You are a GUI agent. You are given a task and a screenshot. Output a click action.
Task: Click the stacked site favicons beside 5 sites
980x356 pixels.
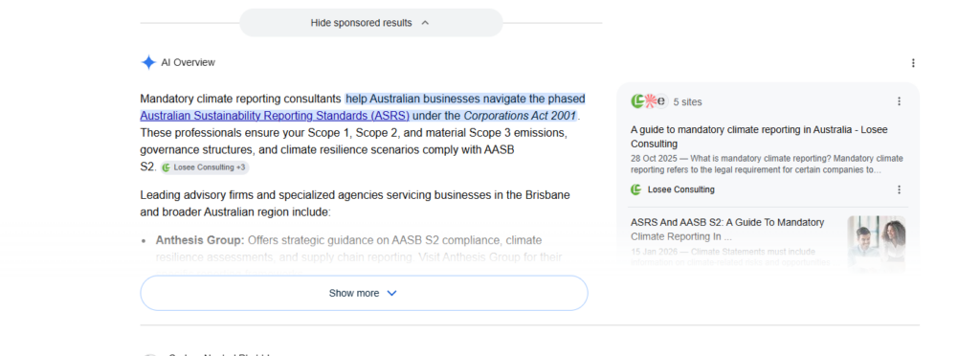[650, 101]
